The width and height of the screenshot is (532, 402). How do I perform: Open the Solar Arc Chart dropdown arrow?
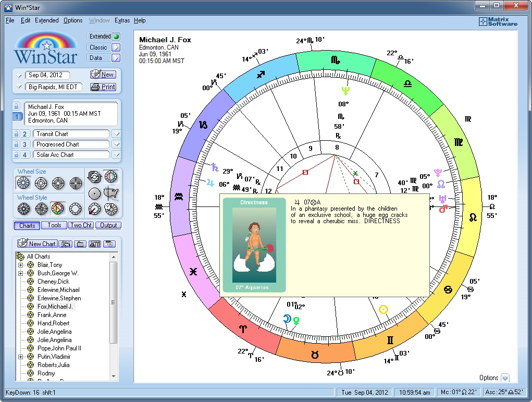click(116, 155)
